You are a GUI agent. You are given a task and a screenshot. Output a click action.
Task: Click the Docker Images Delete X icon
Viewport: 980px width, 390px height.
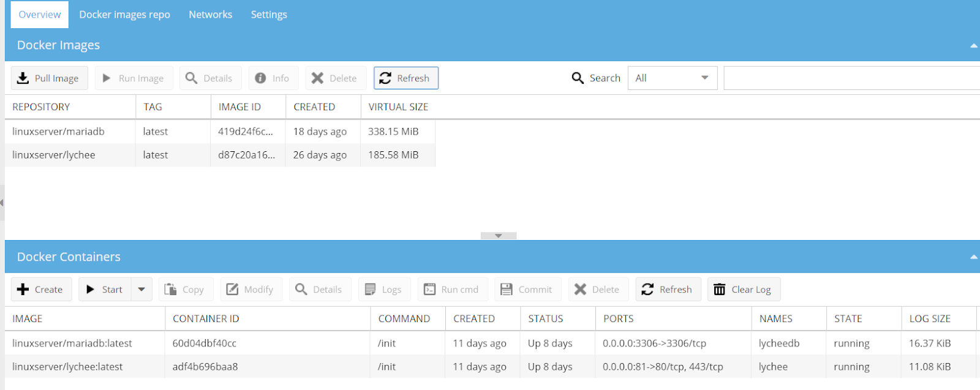tap(317, 78)
